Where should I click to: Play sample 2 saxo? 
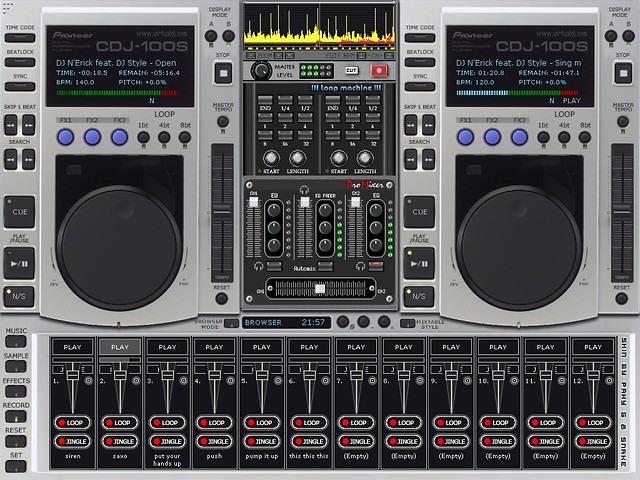[x=120, y=347]
